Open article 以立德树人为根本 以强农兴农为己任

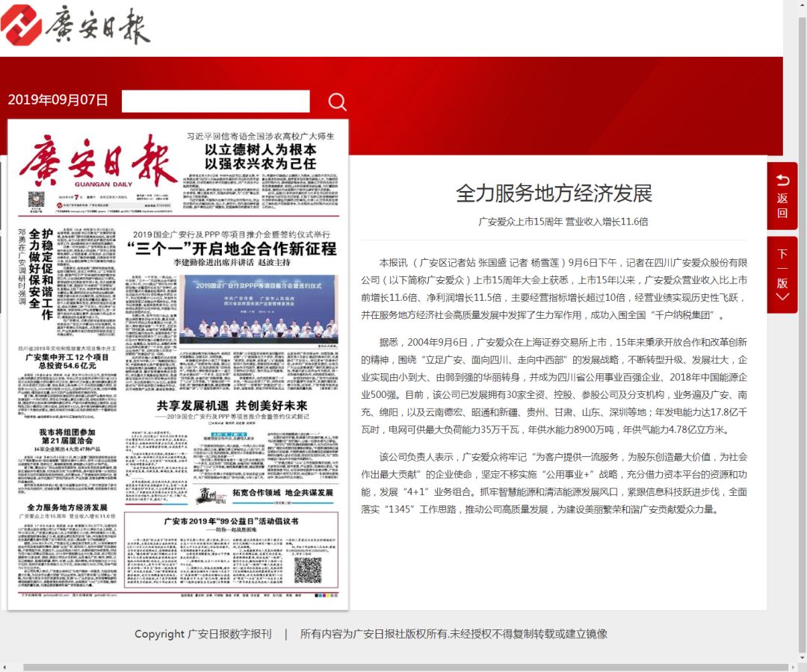point(261,155)
